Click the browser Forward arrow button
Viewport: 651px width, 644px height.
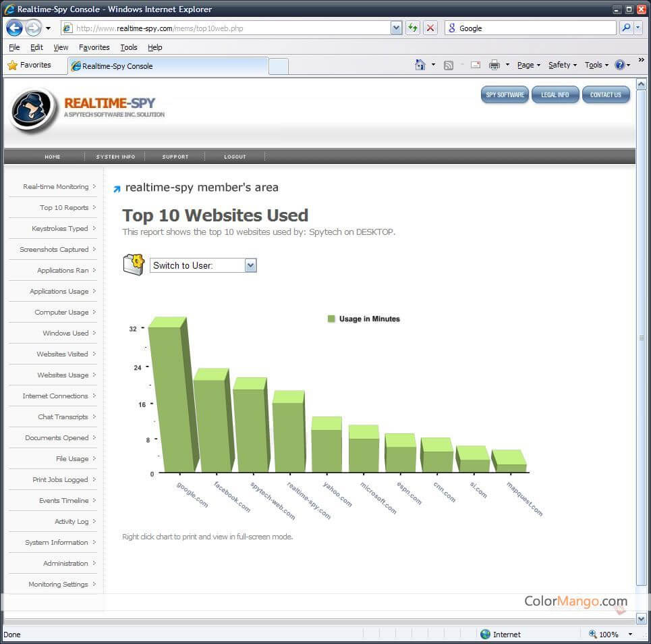pyautogui.click(x=33, y=28)
